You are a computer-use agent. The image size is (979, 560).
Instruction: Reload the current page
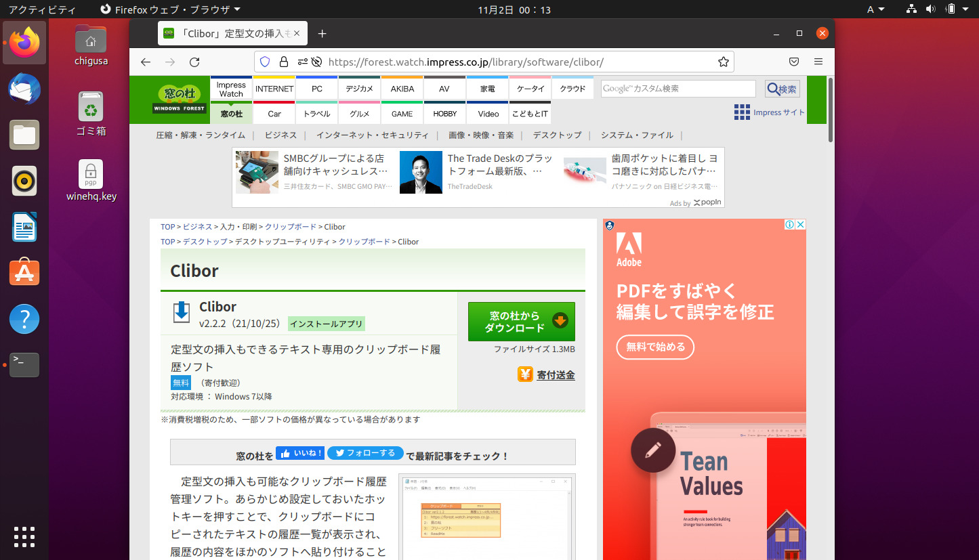tap(194, 62)
